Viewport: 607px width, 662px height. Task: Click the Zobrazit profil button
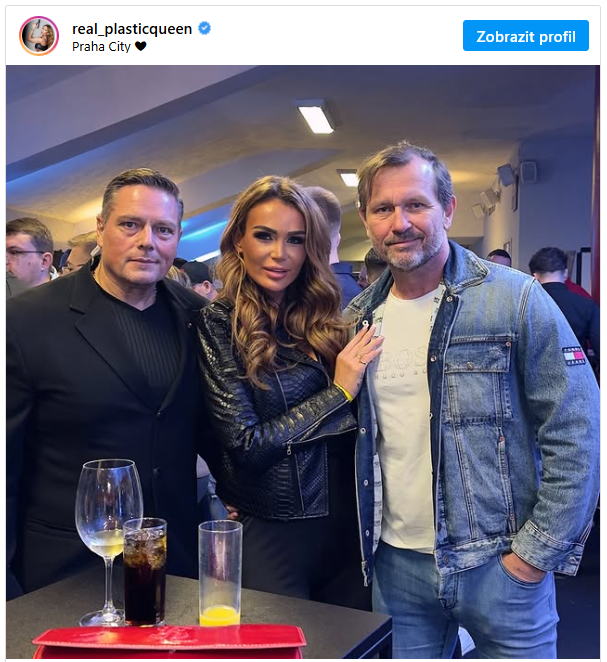click(526, 36)
